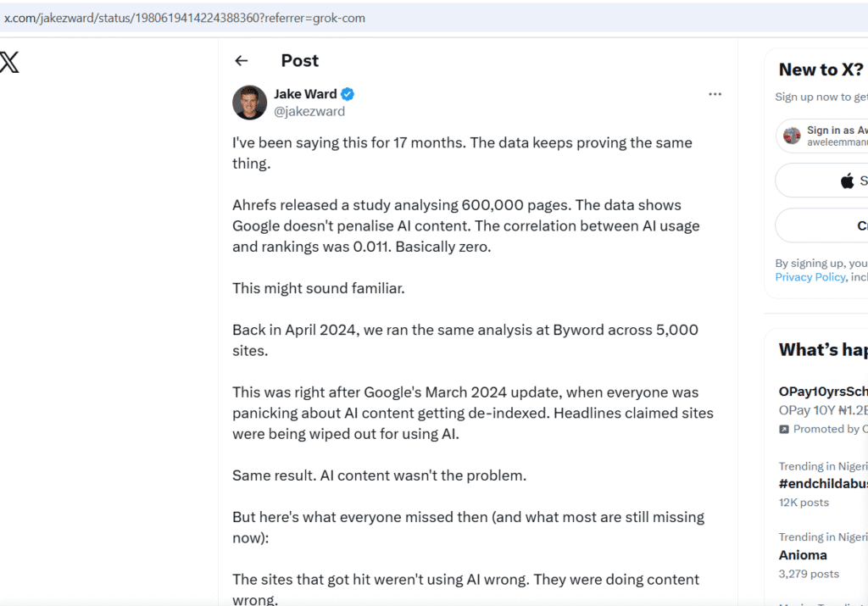The width and height of the screenshot is (868, 606).
Task: Open the Privacy Policy link
Action: click(810, 276)
